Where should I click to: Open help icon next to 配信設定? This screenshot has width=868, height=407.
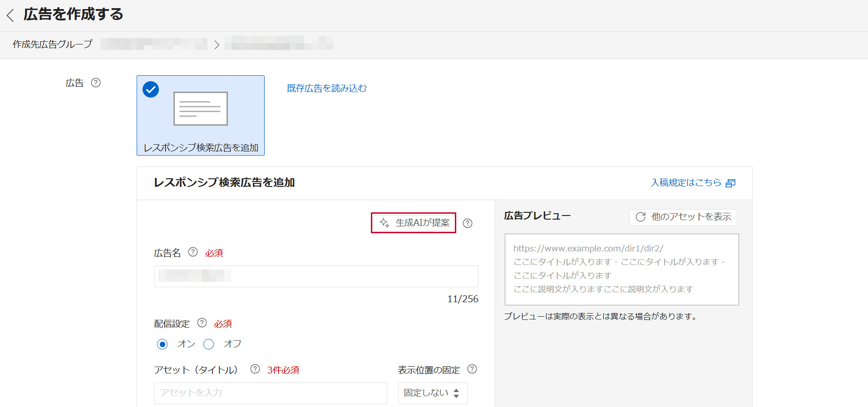pyautogui.click(x=202, y=323)
